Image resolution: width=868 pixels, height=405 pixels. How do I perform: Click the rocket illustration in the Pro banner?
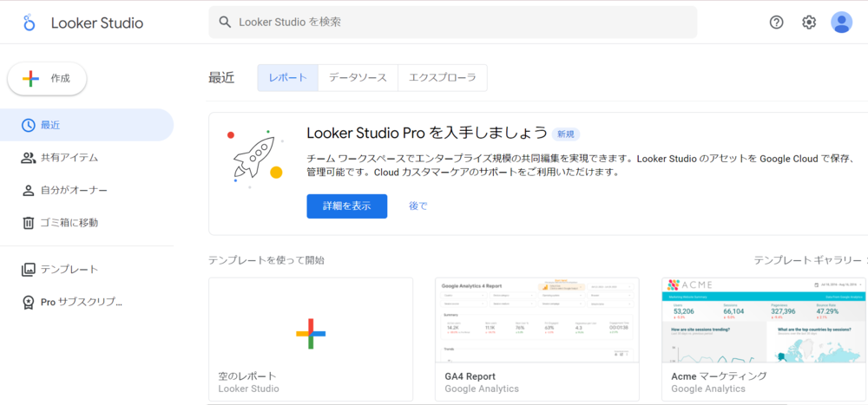pos(254,160)
